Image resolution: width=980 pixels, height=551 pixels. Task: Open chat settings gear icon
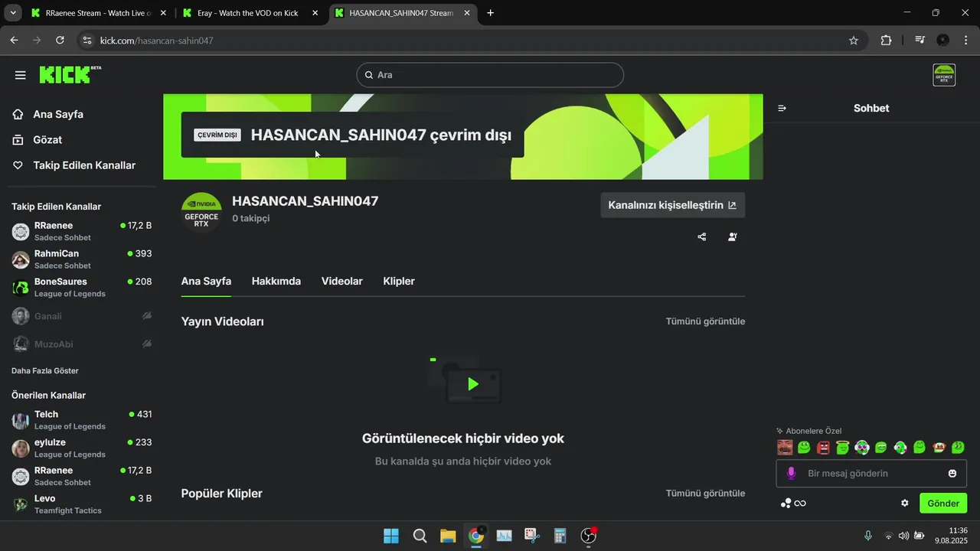pos(905,504)
